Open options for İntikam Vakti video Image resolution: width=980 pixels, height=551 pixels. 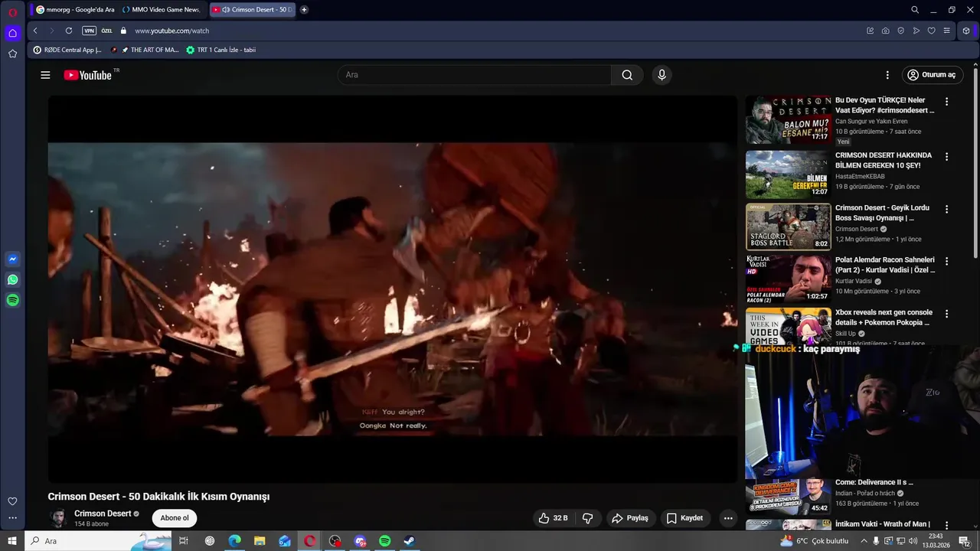tap(946, 526)
